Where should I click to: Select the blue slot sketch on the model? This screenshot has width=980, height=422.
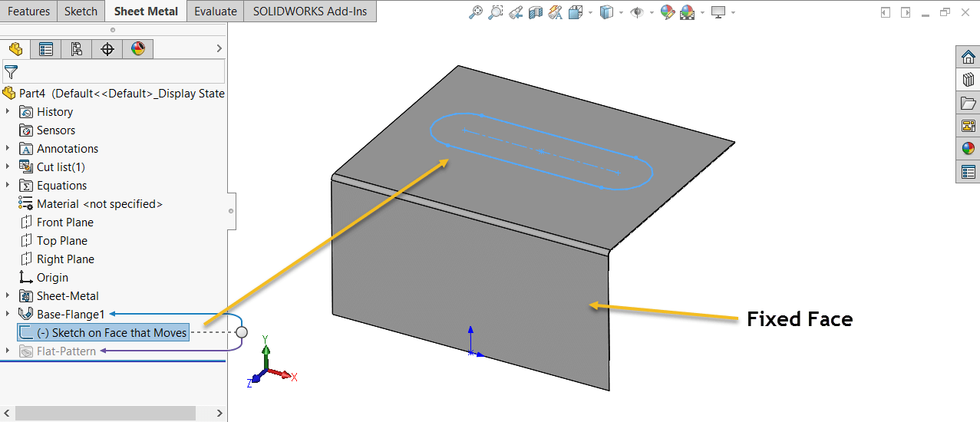point(541,152)
